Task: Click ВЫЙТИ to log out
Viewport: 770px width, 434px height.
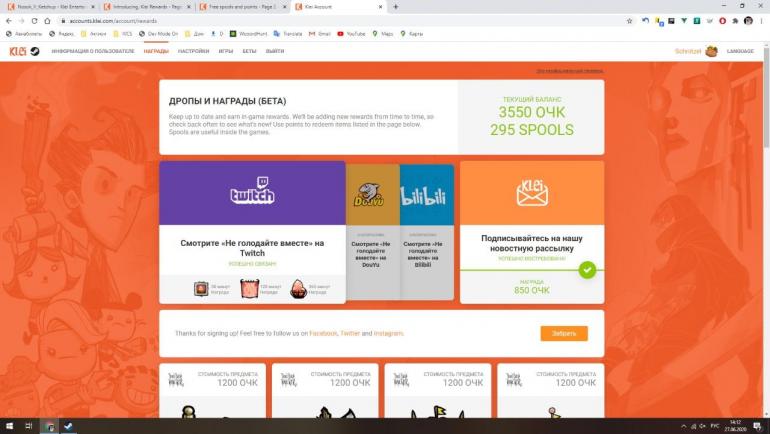Action: 275,51
